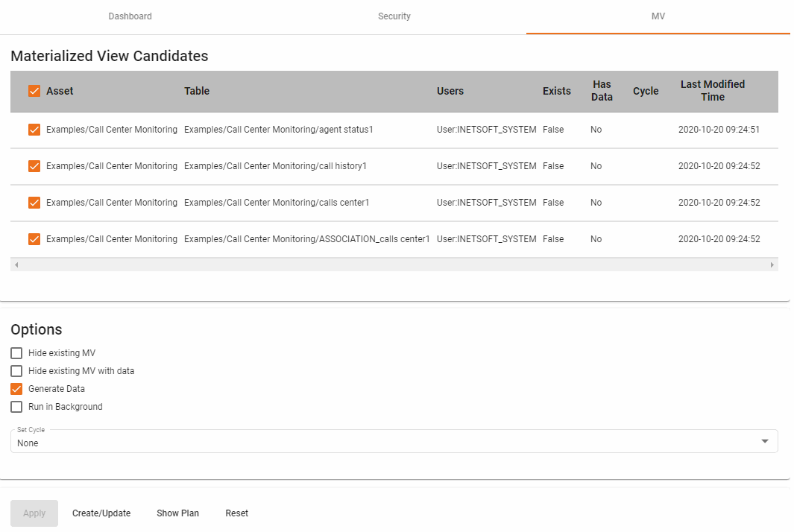This screenshot has height=532, width=794.
Task: Enable Hide existing MV option
Action: (x=16, y=352)
